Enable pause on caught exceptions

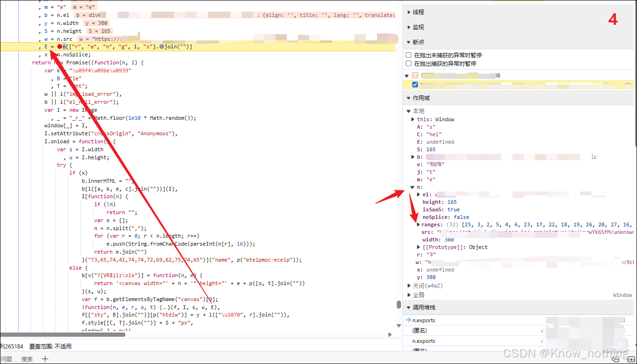pyautogui.click(x=409, y=63)
